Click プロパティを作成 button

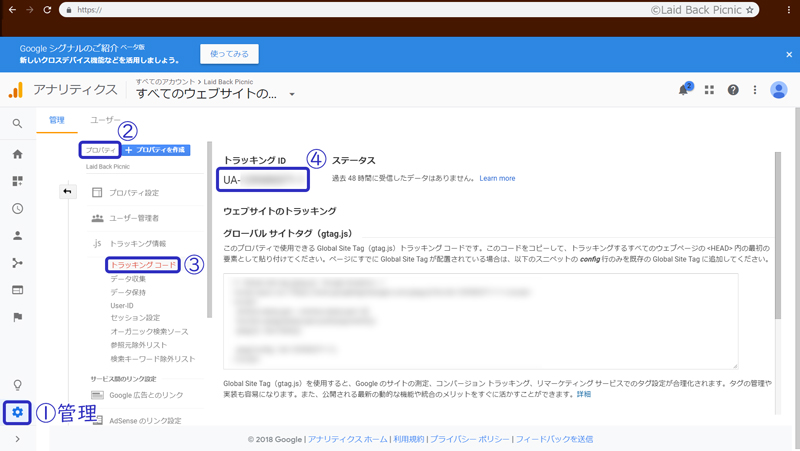tap(156, 150)
